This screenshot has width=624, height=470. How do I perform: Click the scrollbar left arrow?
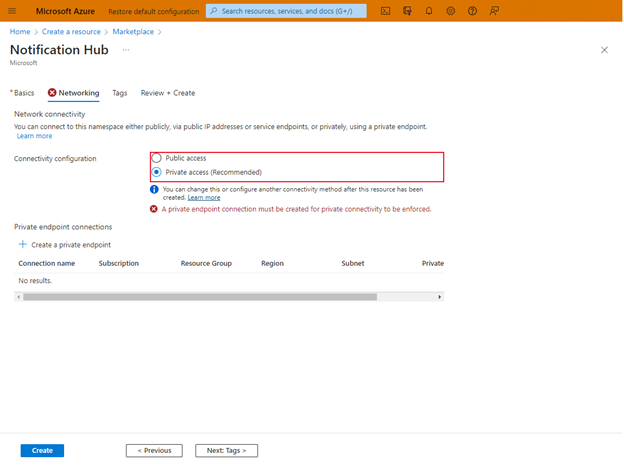tap(18, 297)
